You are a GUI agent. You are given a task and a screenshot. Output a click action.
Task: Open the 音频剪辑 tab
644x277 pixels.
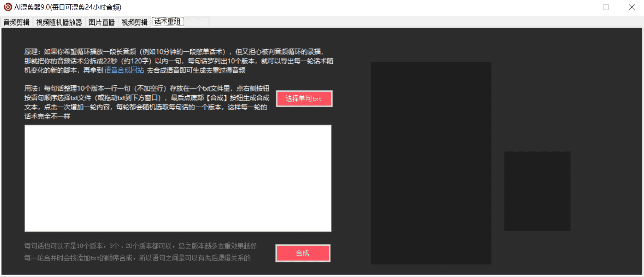(16, 22)
